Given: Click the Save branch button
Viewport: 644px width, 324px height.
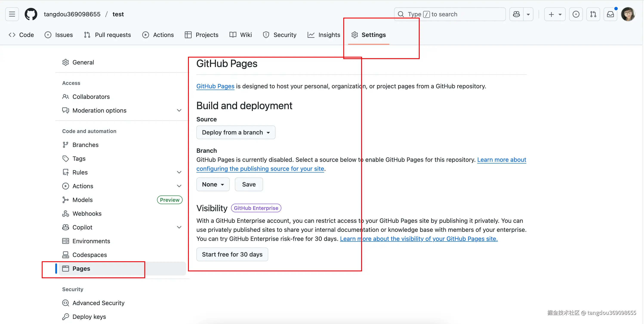Looking at the screenshot, I should (249, 184).
